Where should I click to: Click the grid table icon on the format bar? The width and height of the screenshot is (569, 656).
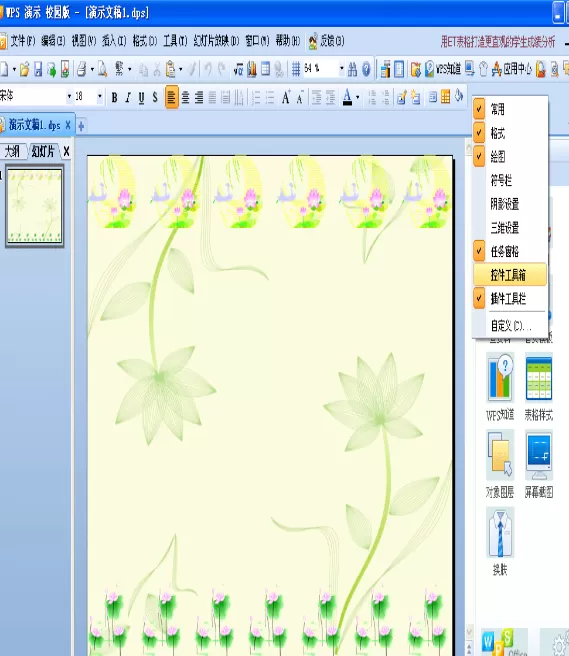[x=446, y=97]
